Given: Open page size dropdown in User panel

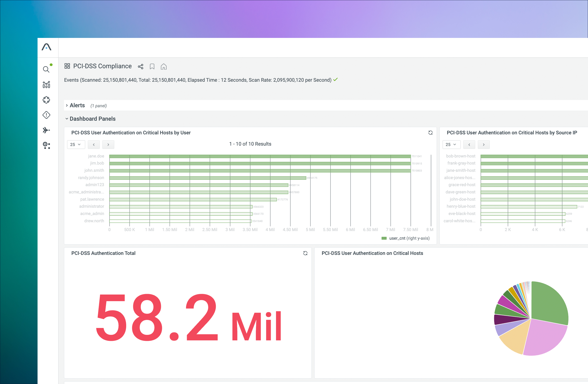Looking at the screenshot, I should click(x=76, y=144).
